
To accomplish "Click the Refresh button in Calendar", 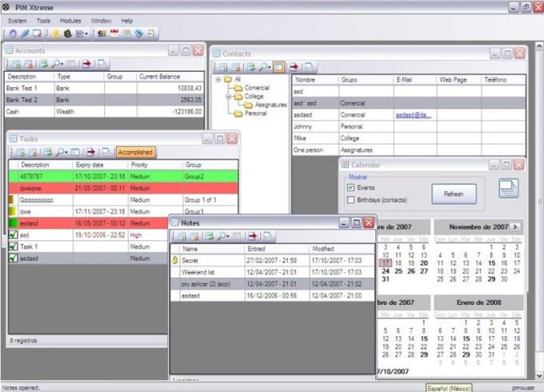I will 454,194.
